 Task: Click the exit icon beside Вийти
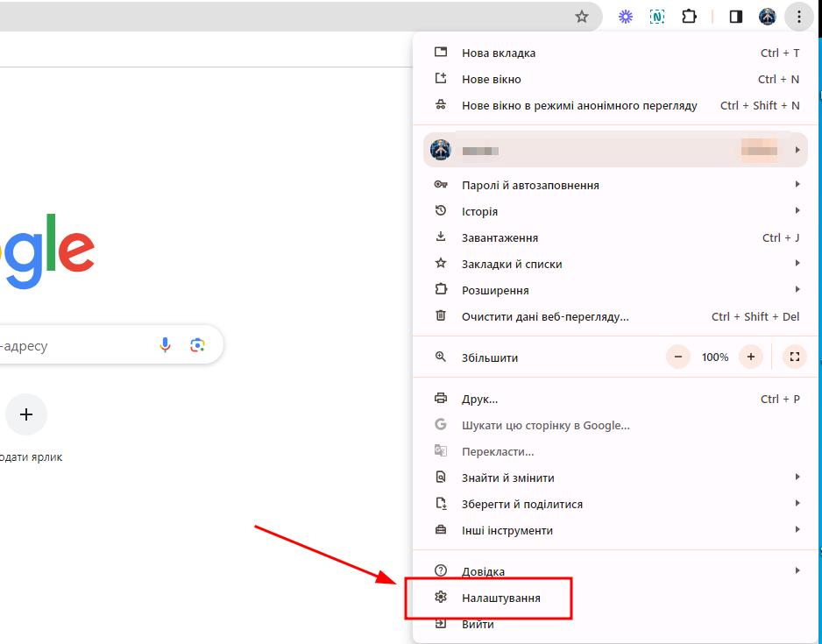(x=440, y=623)
